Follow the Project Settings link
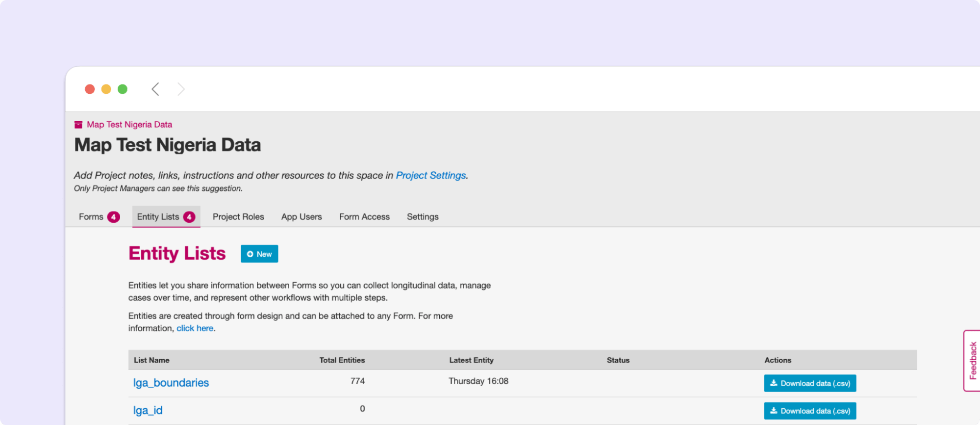Viewport: 980px width, 425px height. (x=430, y=175)
